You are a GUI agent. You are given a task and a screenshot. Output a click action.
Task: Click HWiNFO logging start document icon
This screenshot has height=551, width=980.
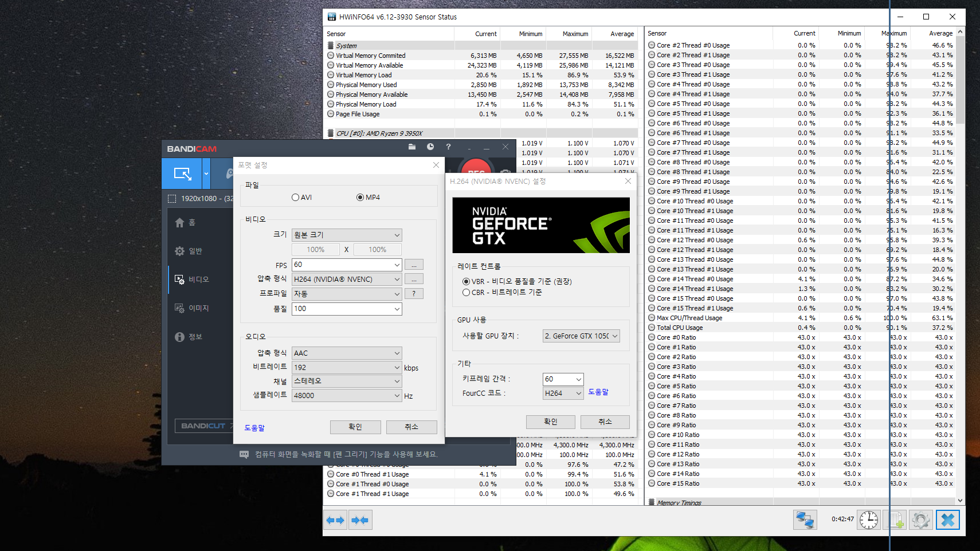tap(895, 520)
